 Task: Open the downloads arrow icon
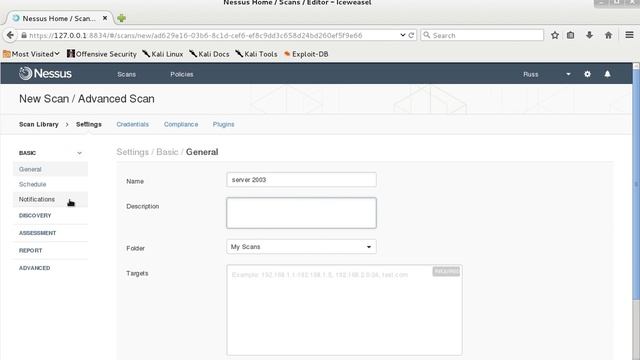(x=589, y=35)
